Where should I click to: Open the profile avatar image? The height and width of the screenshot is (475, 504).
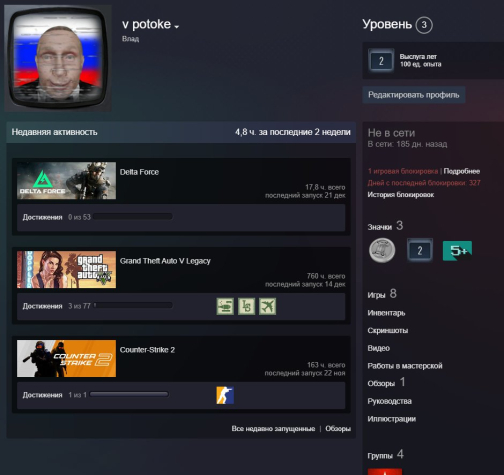coord(58,58)
